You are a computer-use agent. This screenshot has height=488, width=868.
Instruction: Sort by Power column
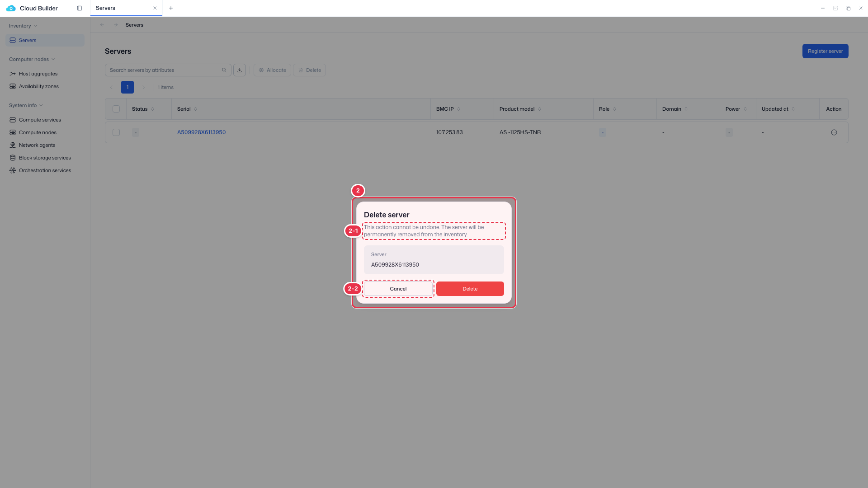(745, 109)
